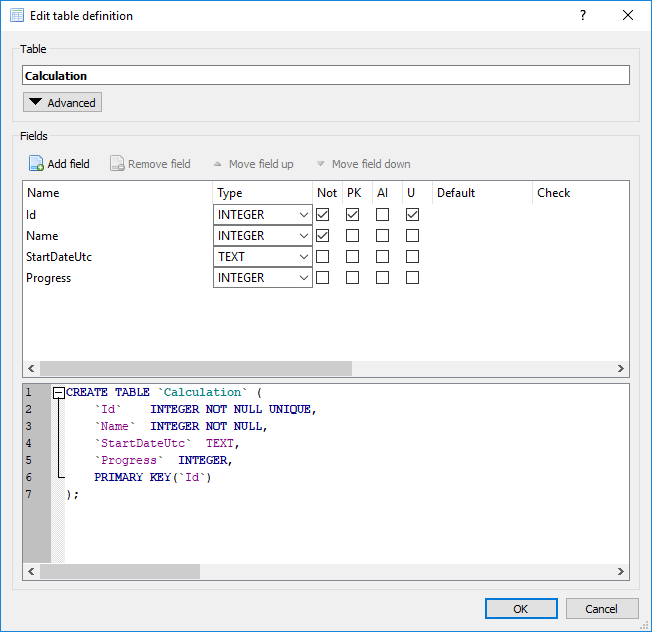The height and width of the screenshot is (632, 652).
Task: Check PK for Name field
Action: (x=353, y=236)
